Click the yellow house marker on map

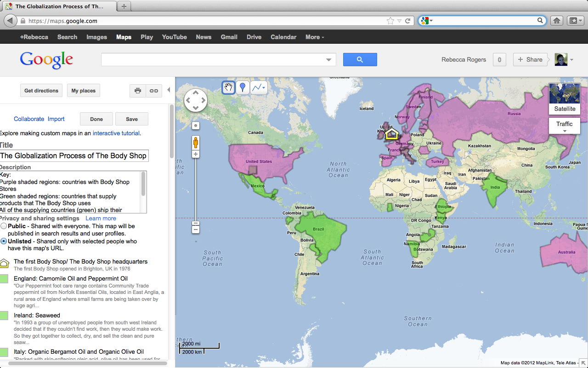coord(391,134)
